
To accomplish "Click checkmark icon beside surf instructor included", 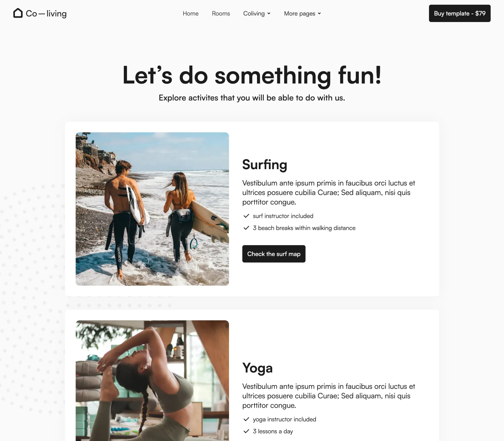I will [x=246, y=216].
